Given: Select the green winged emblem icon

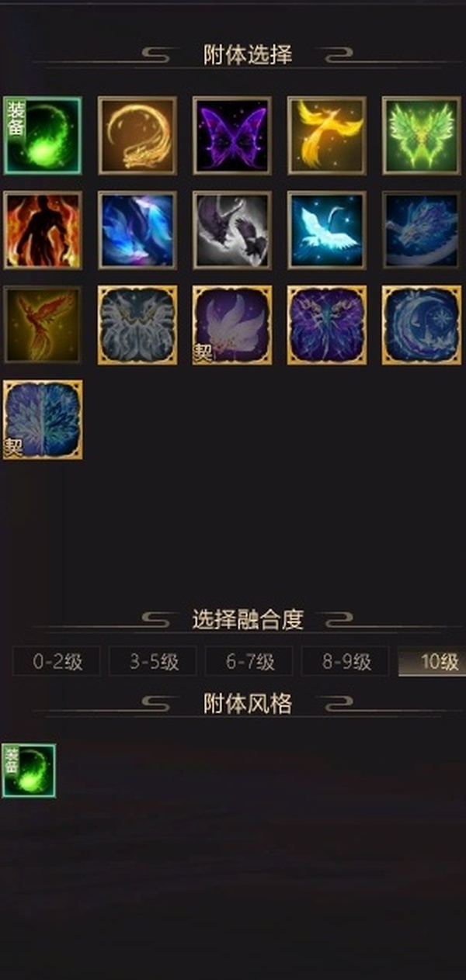Looking at the screenshot, I should click(422, 136).
